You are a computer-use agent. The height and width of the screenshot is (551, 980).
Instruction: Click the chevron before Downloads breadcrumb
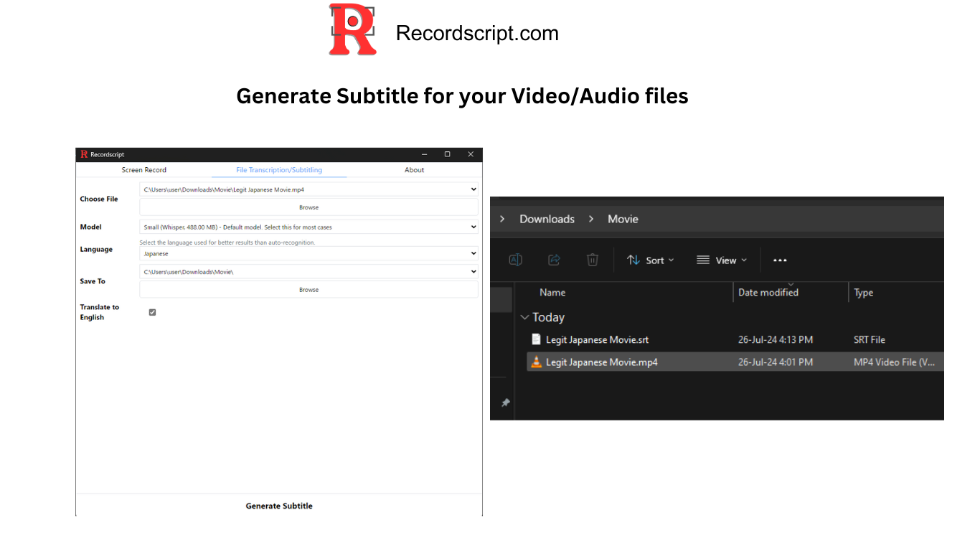(x=502, y=219)
